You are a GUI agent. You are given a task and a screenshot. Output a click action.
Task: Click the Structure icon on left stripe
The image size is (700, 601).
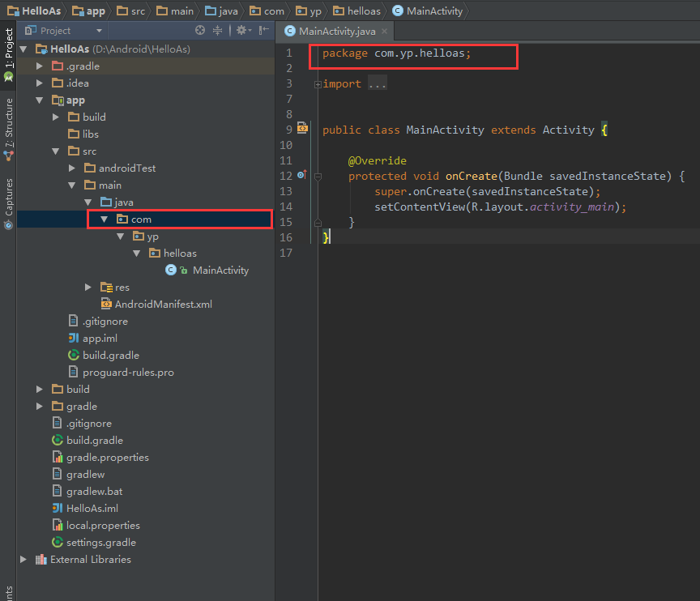pos(8,156)
